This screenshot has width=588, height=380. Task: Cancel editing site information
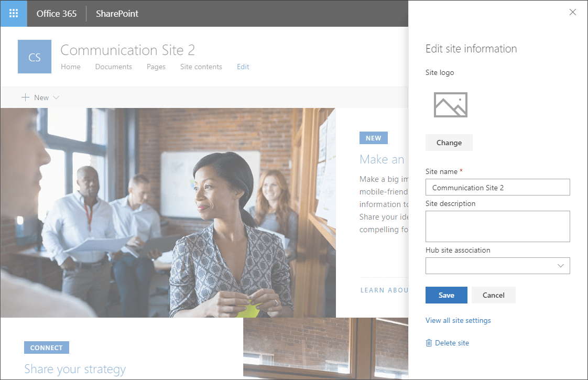click(493, 295)
